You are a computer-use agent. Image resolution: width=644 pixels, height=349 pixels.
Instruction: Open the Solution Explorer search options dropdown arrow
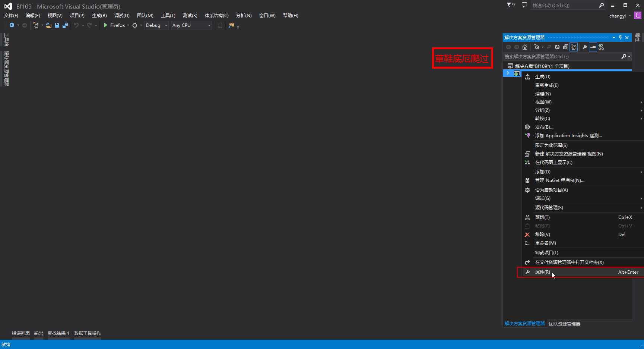(x=629, y=57)
